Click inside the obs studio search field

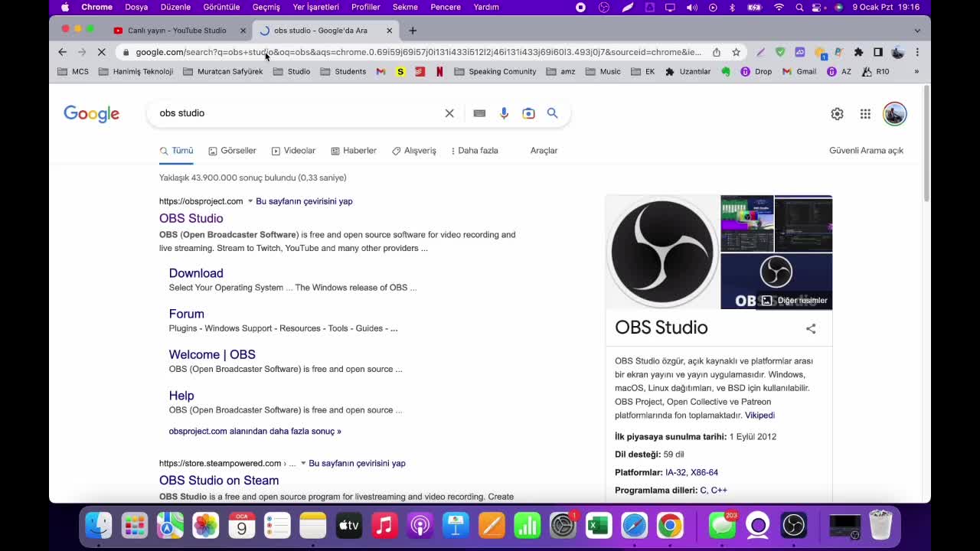(x=299, y=113)
